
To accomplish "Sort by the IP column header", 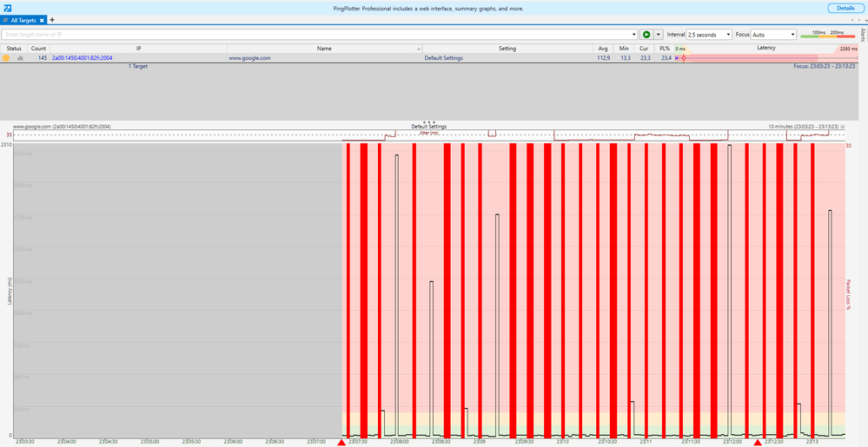I will click(x=138, y=49).
